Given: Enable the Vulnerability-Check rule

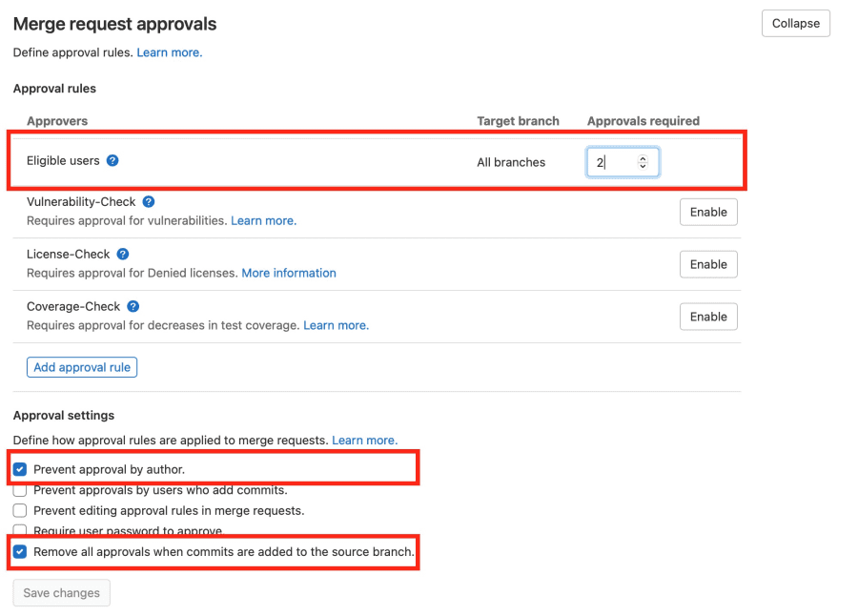Looking at the screenshot, I should click(x=707, y=212).
